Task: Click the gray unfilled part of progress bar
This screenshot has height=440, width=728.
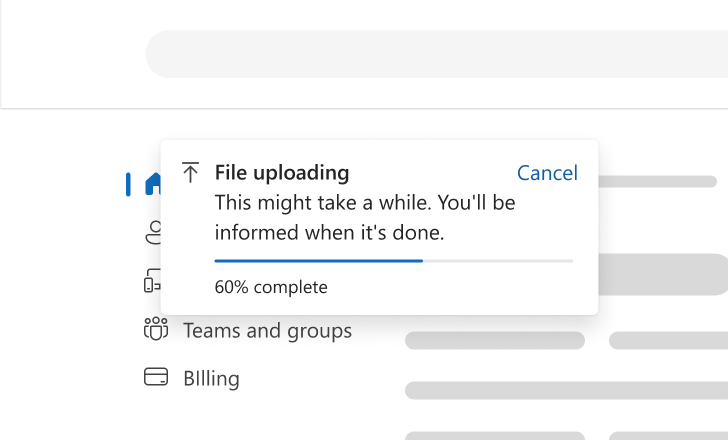Action: click(x=498, y=261)
